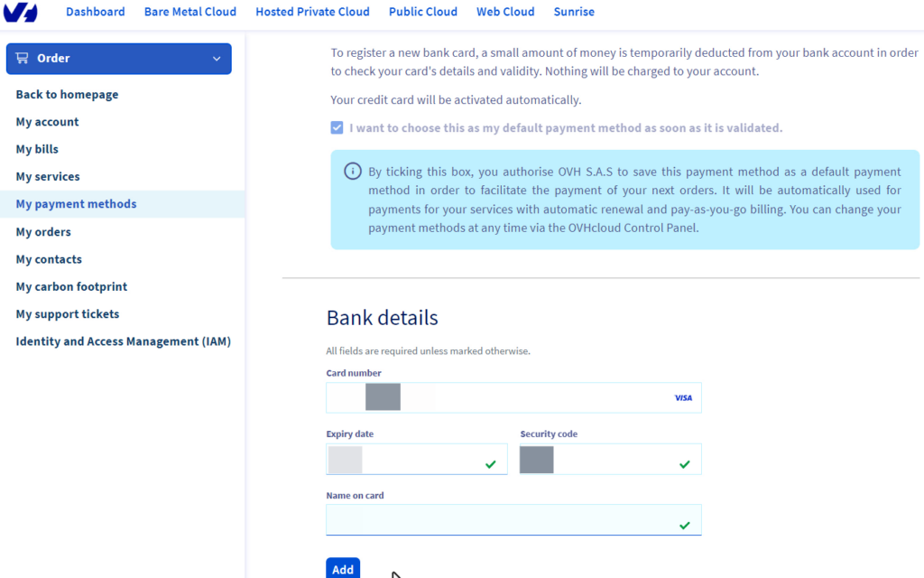
Task: Switch to Bare Metal Cloud tab
Action: pyautogui.click(x=189, y=12)
